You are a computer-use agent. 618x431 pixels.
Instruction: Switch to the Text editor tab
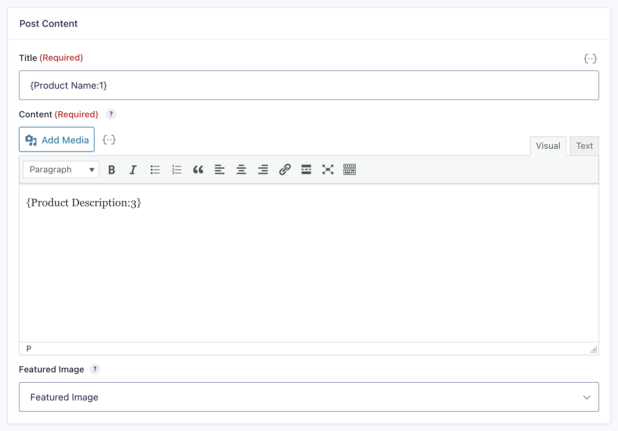[584, 146]
